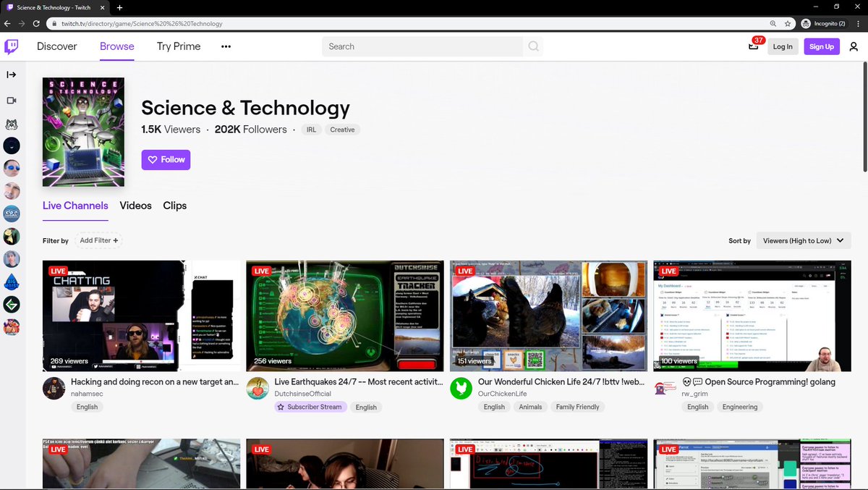Screen dimensions: 868x490
Task: Click English tag under nahamsec
Action: 87,407
